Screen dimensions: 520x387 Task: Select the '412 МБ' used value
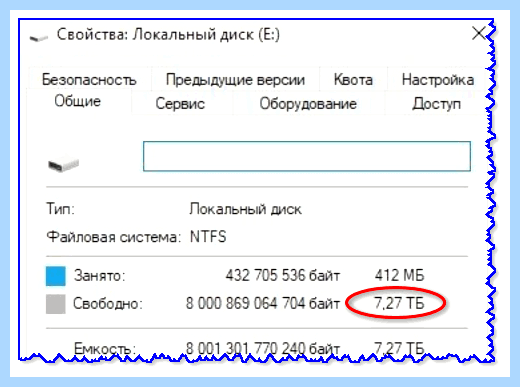point(399,276)
